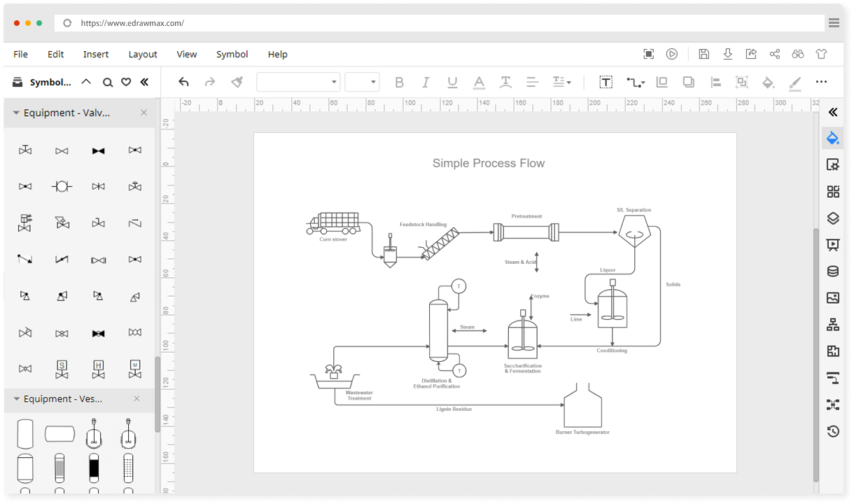Open the Layout menu
This screenshot has height=504, width=854.
click(x=142, y=54)
